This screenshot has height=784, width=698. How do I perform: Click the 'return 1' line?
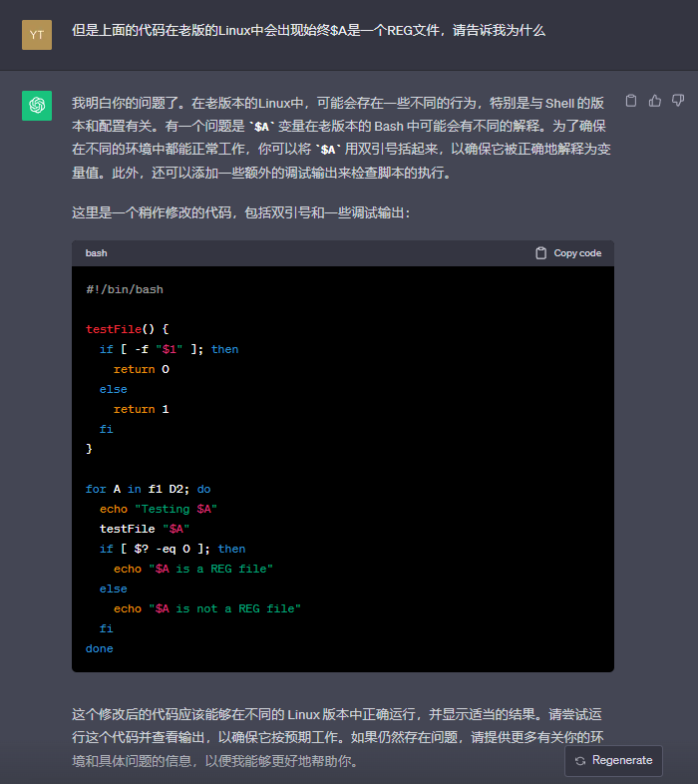(x=141, y=409)
